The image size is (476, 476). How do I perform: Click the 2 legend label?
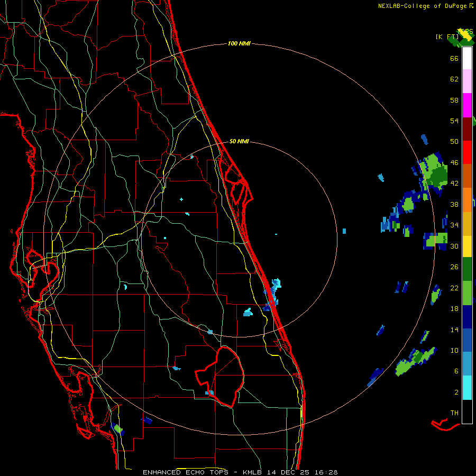[456, 392]
